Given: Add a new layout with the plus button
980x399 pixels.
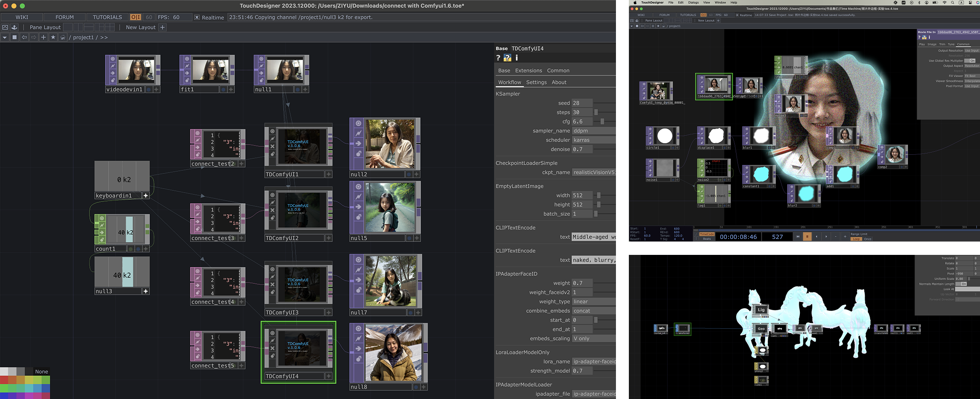Looking at the screenshot, I should click(162, 27).
